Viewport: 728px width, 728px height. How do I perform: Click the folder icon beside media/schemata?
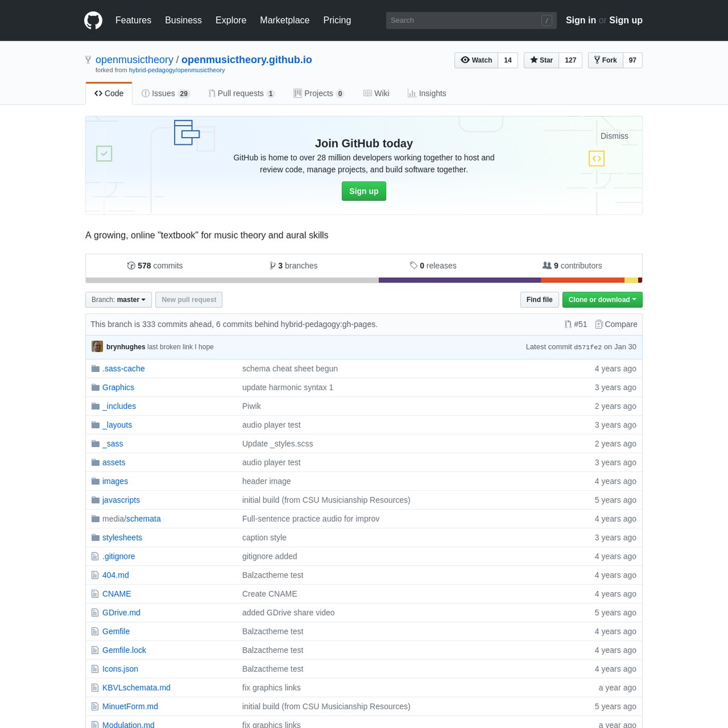(95, 519)
